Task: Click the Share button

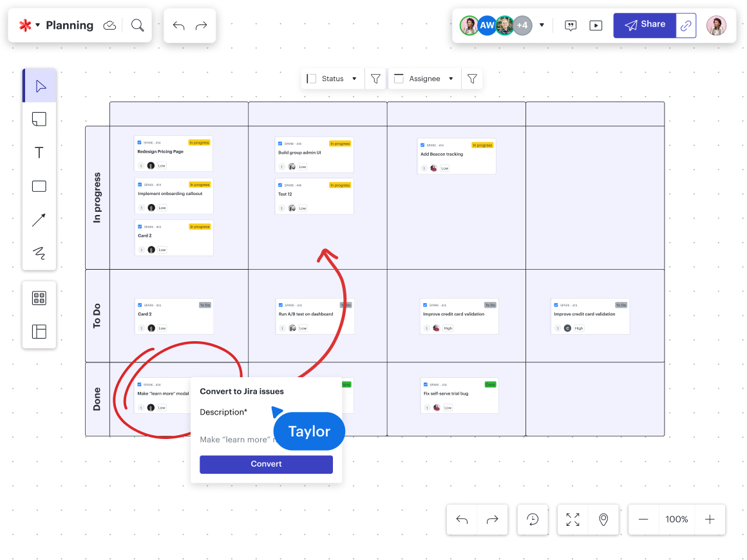Action: coord(644,25)
